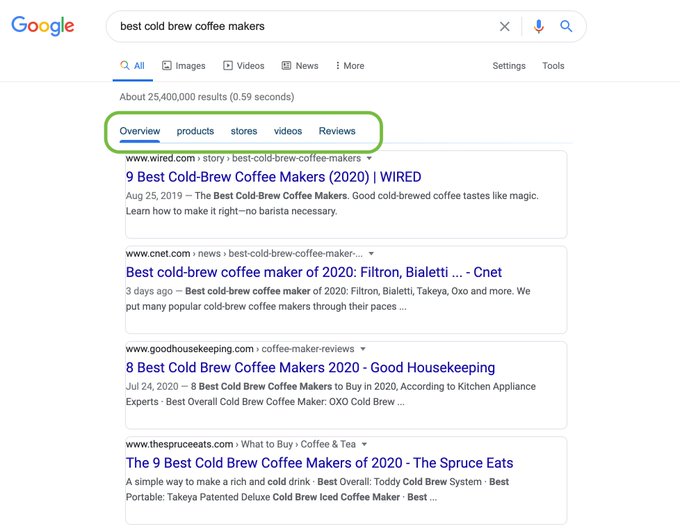Open the Good Housekeeping result link
The width and height of the screenshot is (680, 531).
(x=310, y=367)
